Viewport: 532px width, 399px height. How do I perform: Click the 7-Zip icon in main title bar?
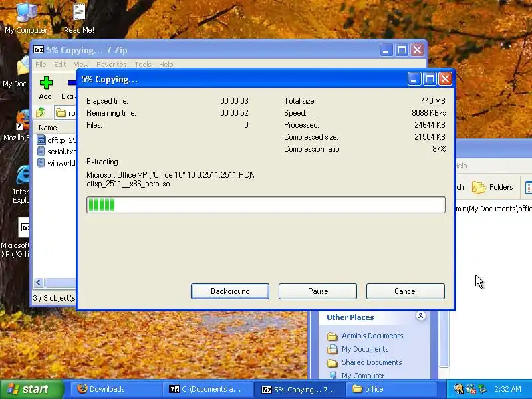[39, 49]
